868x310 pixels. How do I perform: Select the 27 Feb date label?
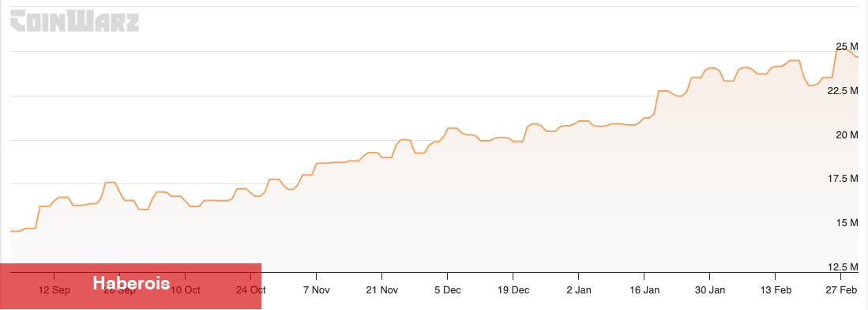click(841, 290)
